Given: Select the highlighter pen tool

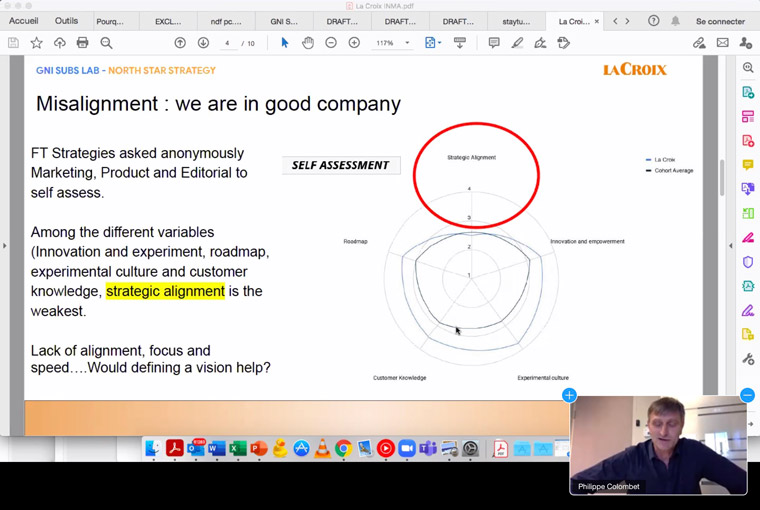Looking at the screenshot, I should (x=517, y=43).
